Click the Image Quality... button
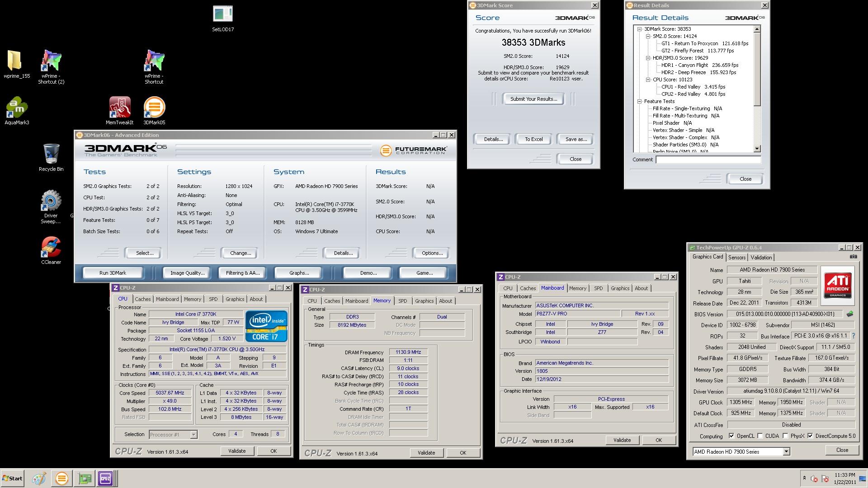 [x=187, y=273]
